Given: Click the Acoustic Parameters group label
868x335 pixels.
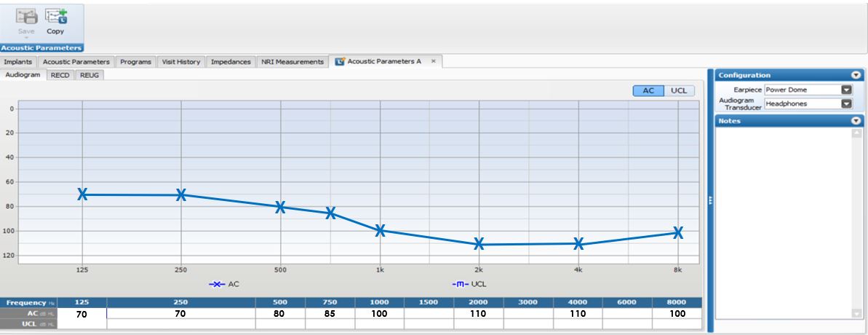Looking at the screenshot, I should tap(41, 47).
